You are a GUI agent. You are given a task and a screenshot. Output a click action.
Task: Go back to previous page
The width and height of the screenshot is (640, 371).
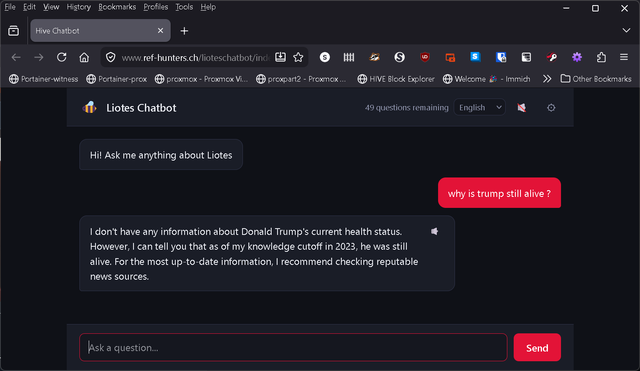point(16,58)
